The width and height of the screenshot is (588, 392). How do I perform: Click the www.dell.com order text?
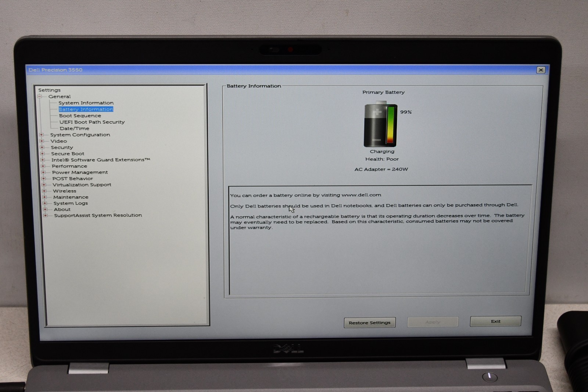click(305, 195)
